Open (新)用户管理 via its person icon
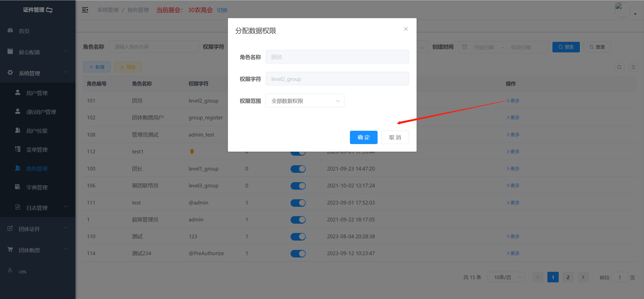 (x=18, y=111)
